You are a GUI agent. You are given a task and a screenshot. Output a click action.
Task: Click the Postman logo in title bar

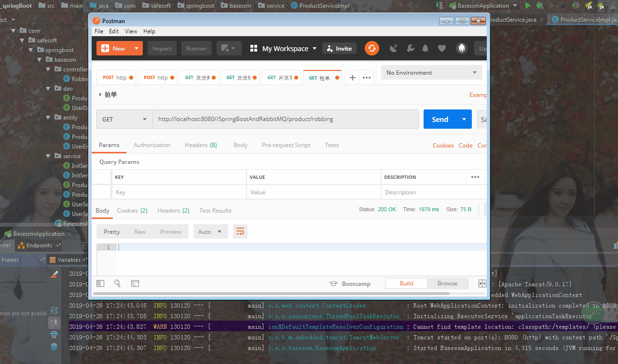click(x=96, y=21)
